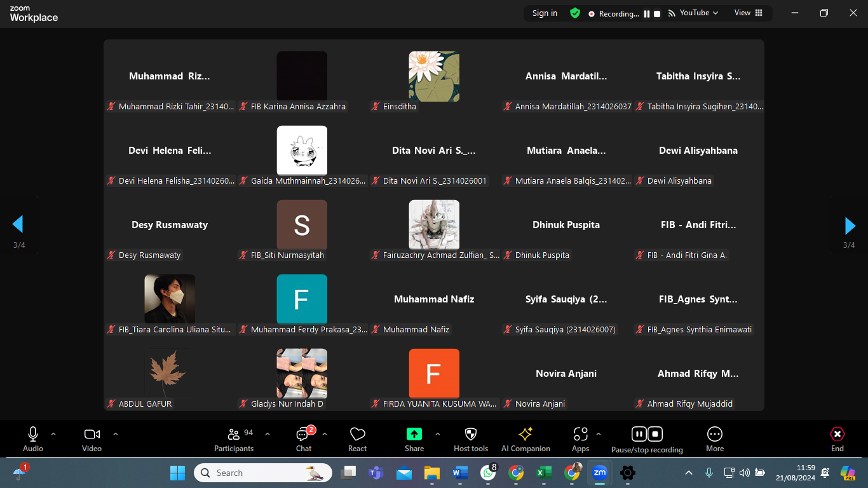Expand the Video options chevron
The width and height of the screenshot is (868, 488).
pyautogui.click(x=115, y=435)
